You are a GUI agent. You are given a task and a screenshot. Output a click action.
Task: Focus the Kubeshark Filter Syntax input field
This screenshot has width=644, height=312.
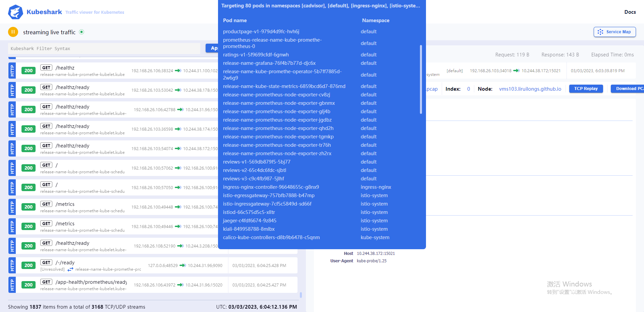coord(104,48)
